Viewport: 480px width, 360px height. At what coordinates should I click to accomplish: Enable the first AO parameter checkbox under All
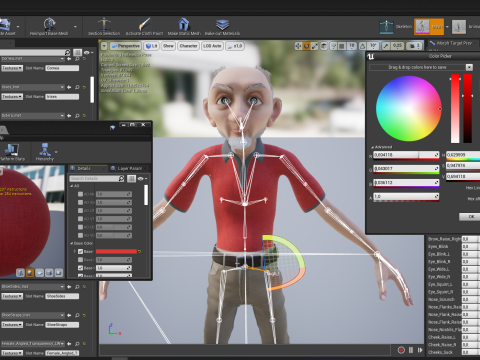pos(80,194)
